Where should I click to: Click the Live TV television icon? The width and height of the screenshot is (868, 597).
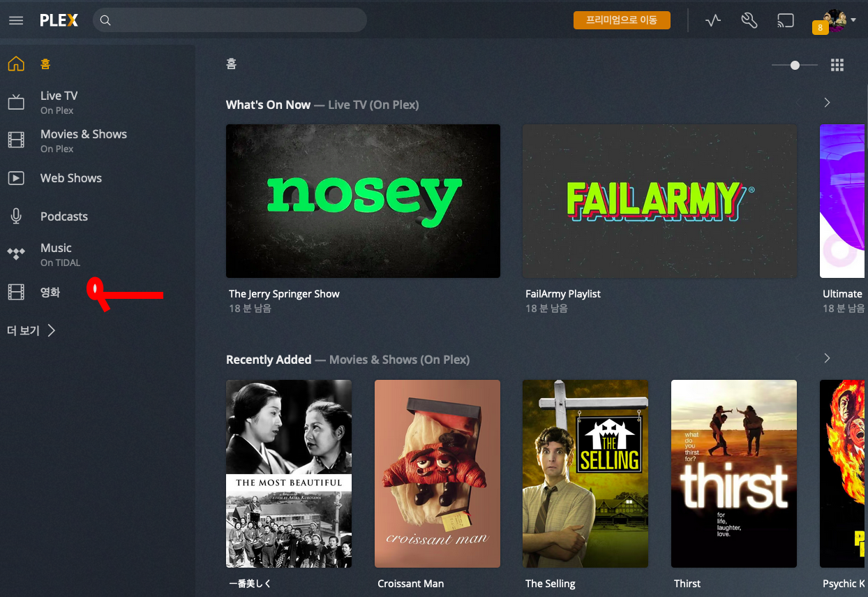point(16,103)
